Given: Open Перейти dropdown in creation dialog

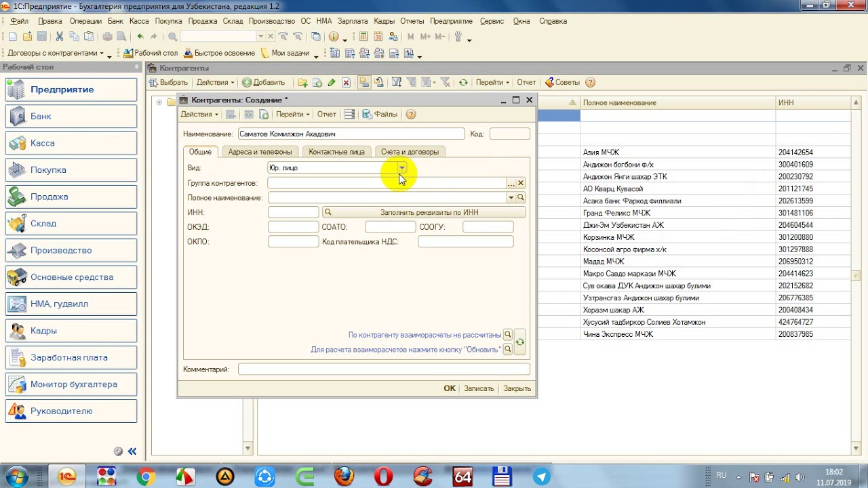Looking at the screenshot, I should click(x=293, y=115).
